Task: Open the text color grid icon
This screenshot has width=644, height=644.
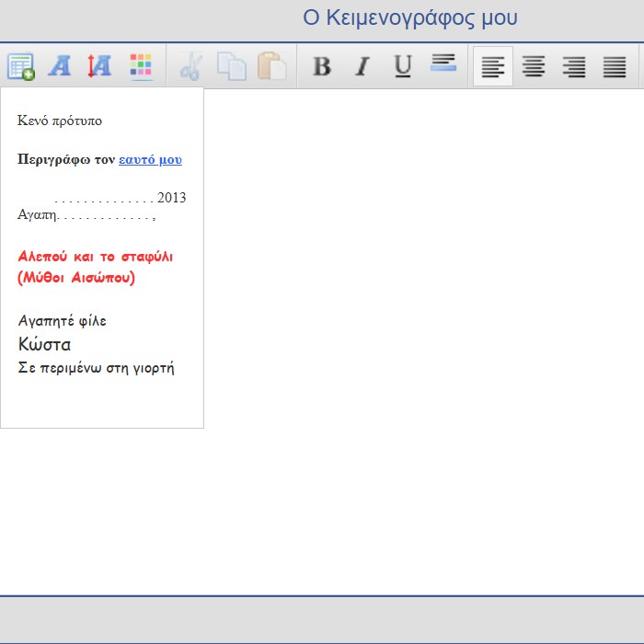Action: (141, 66)
